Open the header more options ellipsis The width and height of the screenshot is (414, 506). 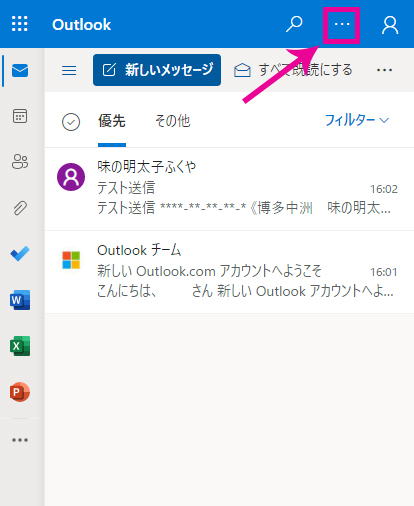pos(342,24)
